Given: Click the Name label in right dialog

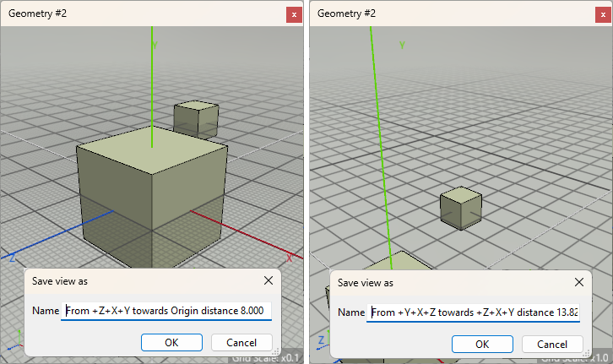Looking at the screenshot, I should click(351, 312).
